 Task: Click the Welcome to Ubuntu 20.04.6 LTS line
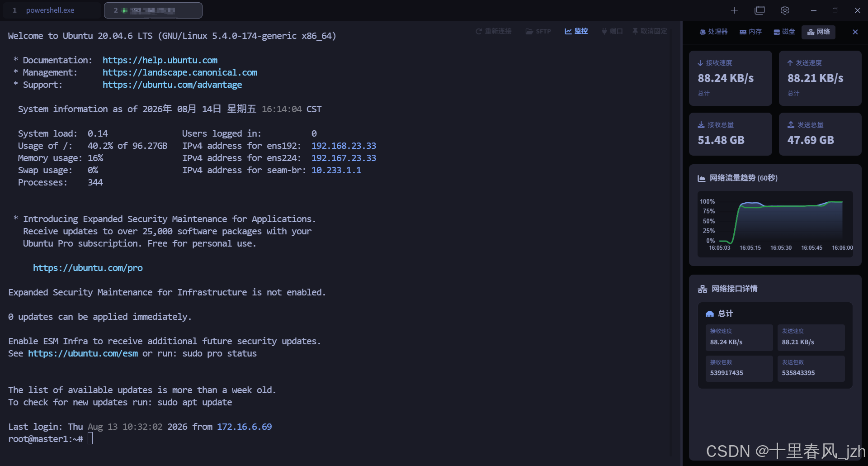(172, 36)
